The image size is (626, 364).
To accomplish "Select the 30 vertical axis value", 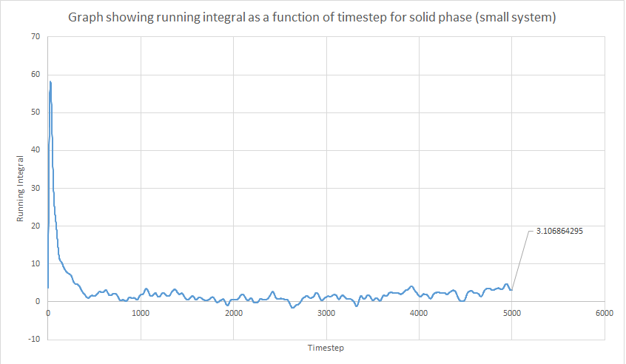I will click(36, 188).
